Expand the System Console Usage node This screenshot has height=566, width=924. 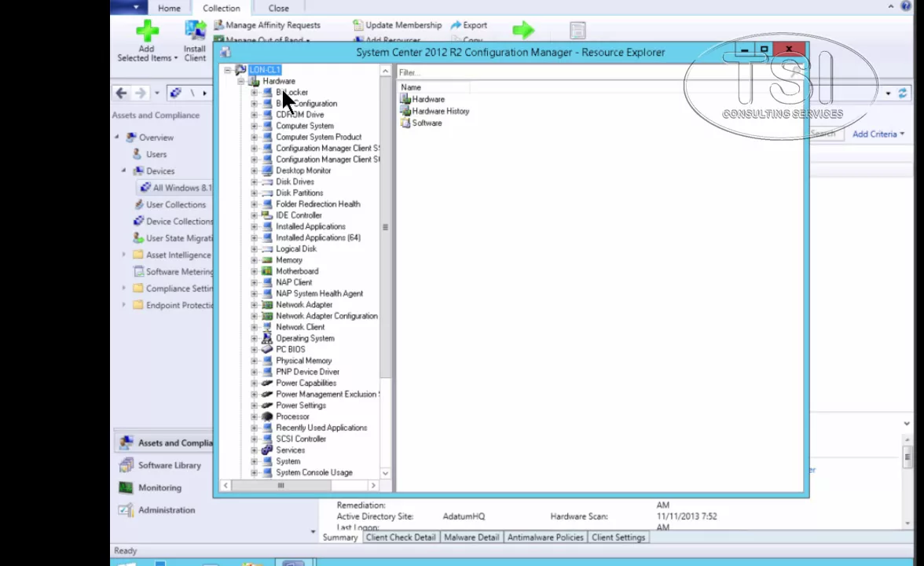coord(254,473)
